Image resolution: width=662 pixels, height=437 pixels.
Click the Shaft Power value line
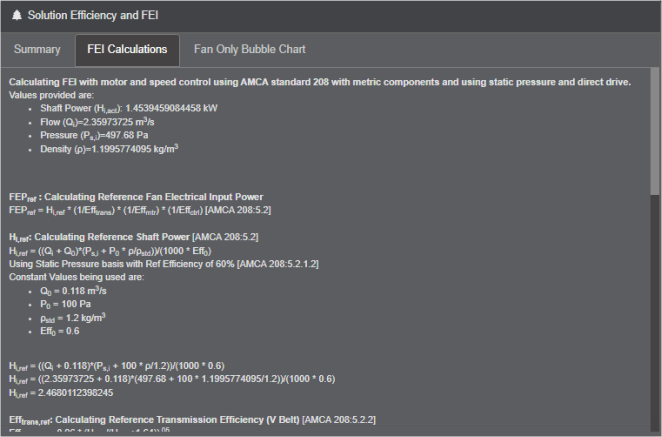[129, 109]
